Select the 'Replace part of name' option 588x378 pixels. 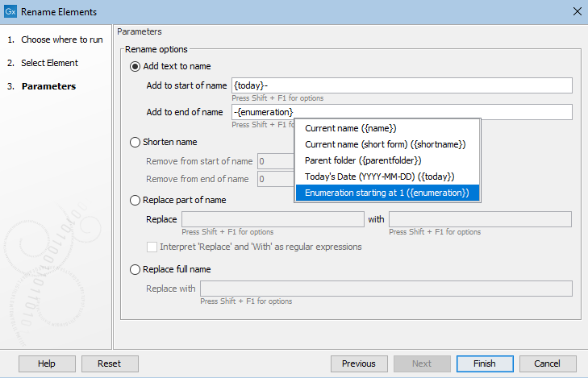135,200
